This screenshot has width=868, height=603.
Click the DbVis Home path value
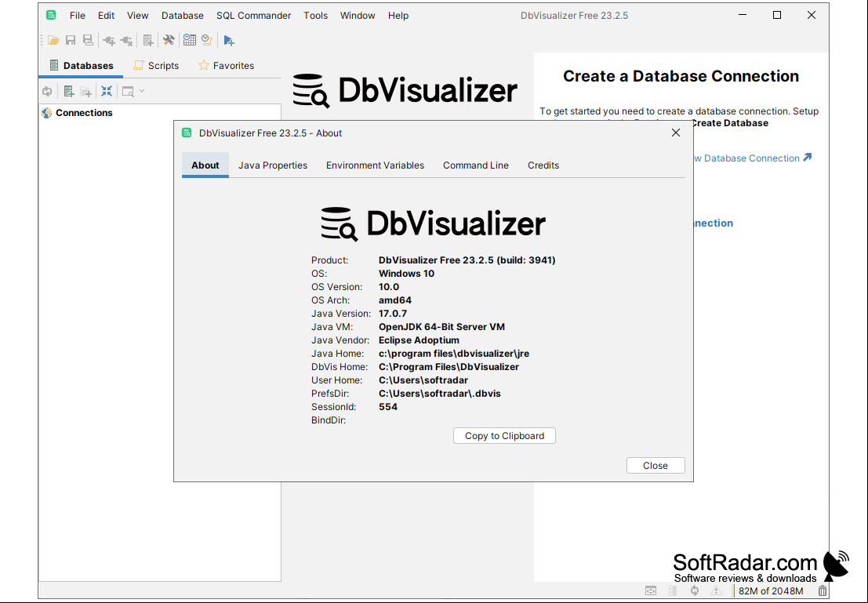[449, 366]
